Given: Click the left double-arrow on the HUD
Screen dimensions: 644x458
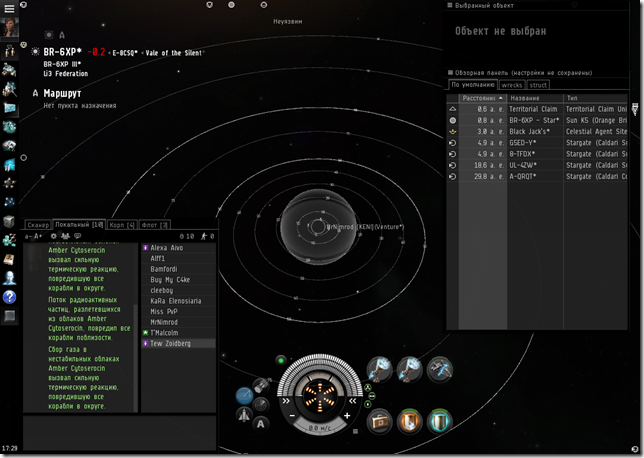Looking at the screenshot, I should click(x=286, y=400).
